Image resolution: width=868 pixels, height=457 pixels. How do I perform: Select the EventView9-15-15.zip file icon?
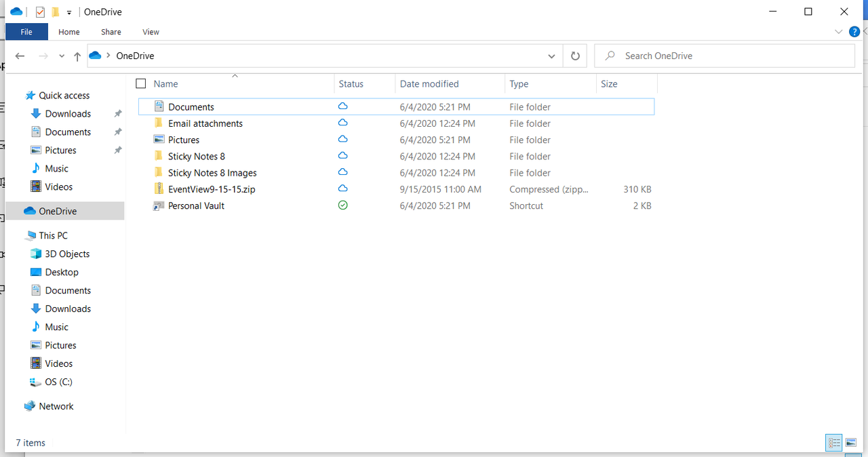159,188
